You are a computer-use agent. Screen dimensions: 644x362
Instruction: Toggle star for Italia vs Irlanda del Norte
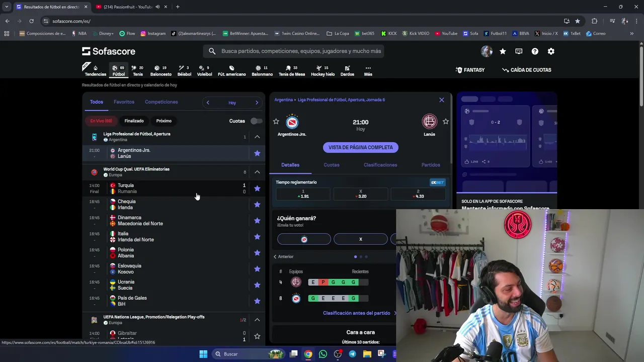(x=257, y=237)
